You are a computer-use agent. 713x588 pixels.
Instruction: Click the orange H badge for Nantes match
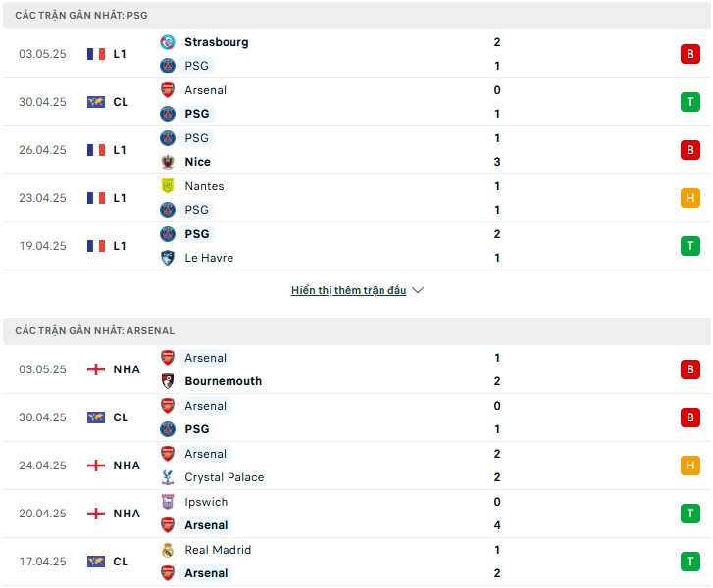point(689,198)
